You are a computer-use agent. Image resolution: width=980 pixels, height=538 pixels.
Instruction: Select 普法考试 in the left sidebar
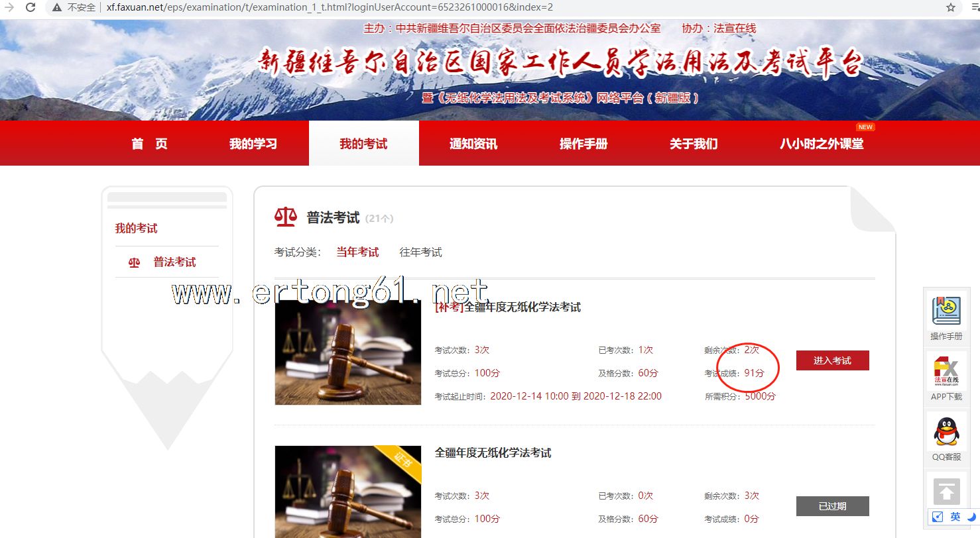tap(174, 262)
